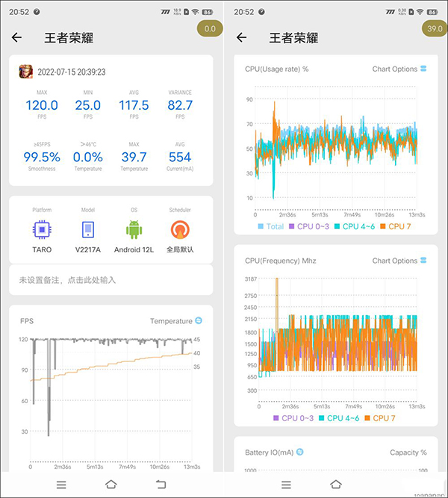The height and width of the screenshot is (498, 448).
Task: Tap left screen home navigation button
Action: click(x=111, y=485)
